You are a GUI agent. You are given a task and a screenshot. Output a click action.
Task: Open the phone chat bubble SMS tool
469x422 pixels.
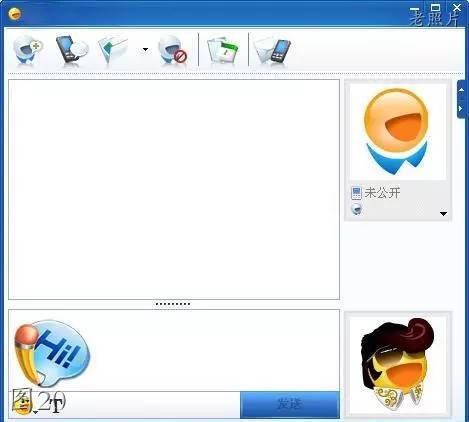tap(72, 50)
